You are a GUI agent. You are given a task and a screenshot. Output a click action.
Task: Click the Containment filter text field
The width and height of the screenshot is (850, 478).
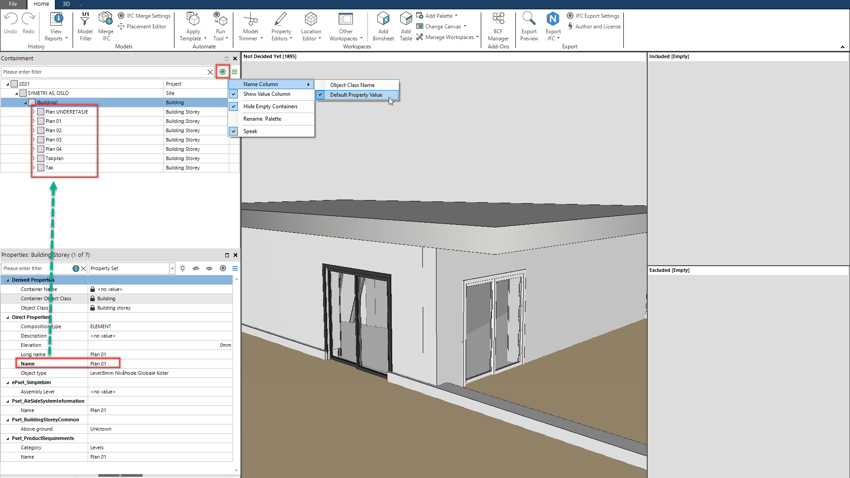[x=100, y=72]
